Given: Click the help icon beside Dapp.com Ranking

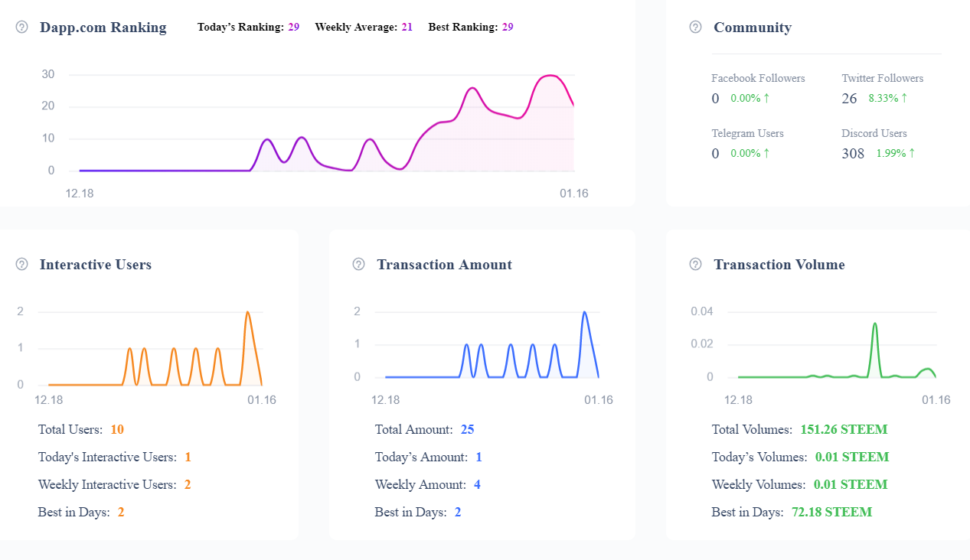Looking at the screenshot, I should tap(21, 27).
